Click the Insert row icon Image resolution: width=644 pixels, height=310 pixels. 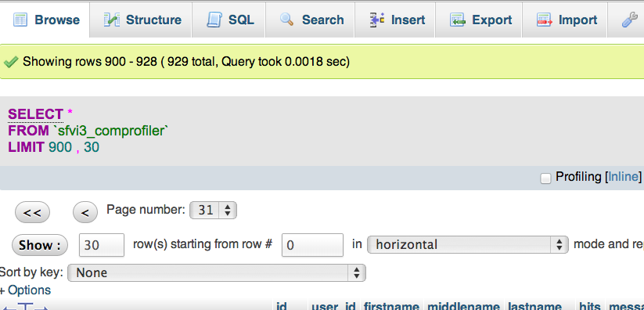pyautogui.click(x=376, y=20)
